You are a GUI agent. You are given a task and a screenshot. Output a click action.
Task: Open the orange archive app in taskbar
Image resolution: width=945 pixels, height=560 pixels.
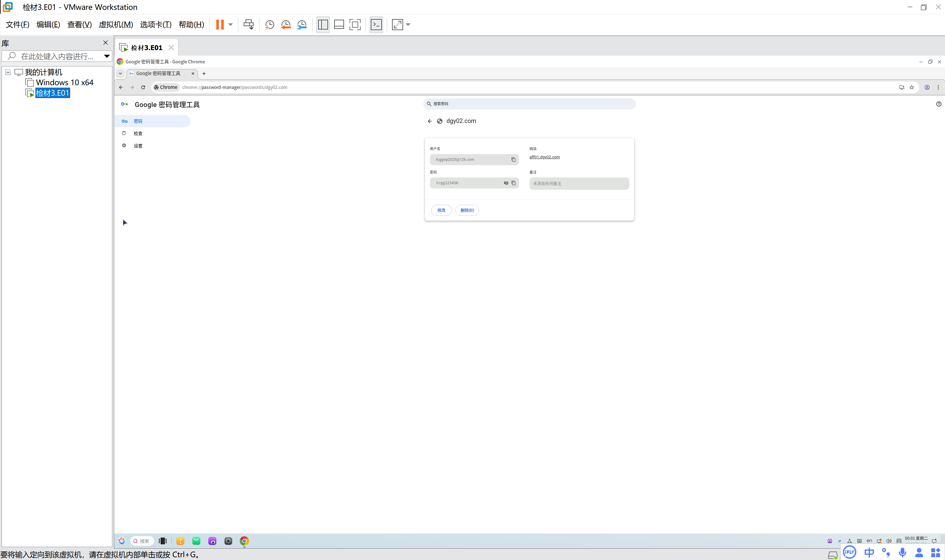tap(180, 541)
